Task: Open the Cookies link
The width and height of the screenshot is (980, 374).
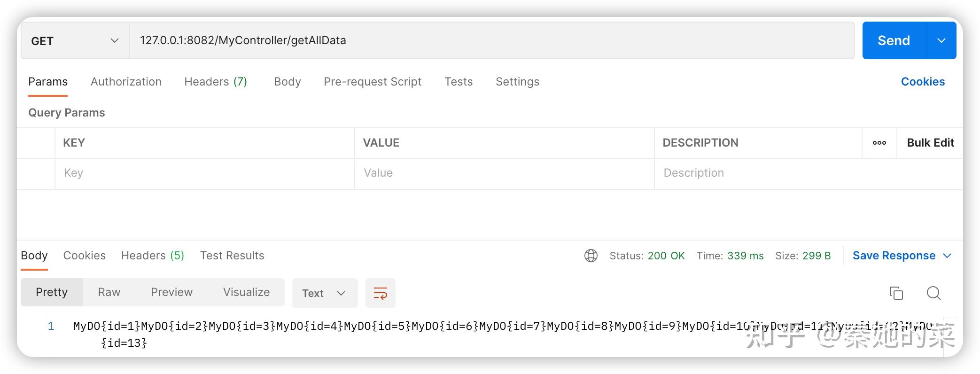Action: (922, 82)
